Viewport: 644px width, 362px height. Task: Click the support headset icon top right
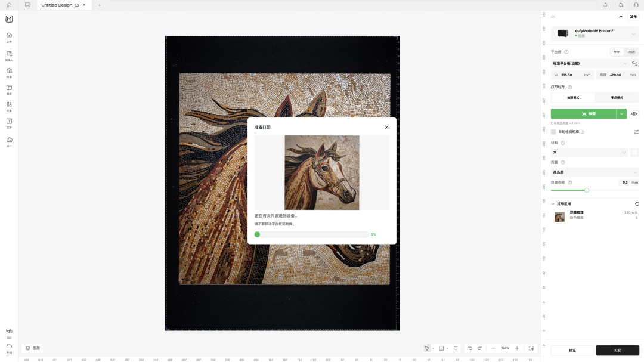[x=636, y=5]
